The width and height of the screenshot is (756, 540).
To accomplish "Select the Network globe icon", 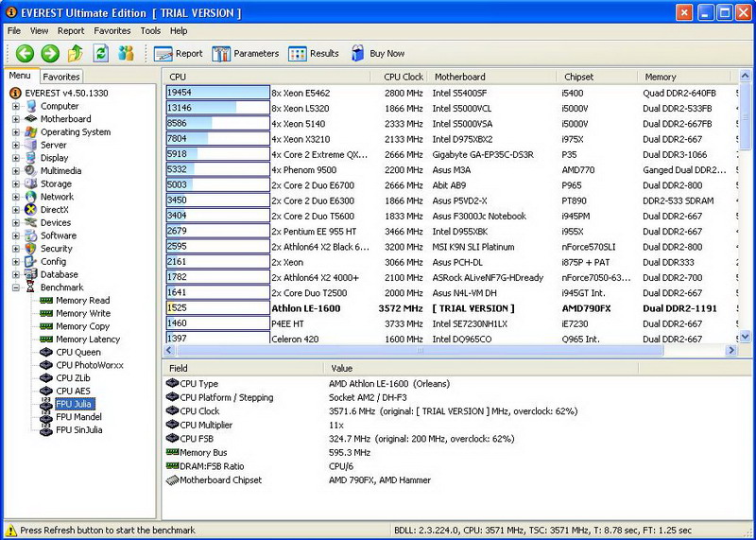I will click(31, 197).
